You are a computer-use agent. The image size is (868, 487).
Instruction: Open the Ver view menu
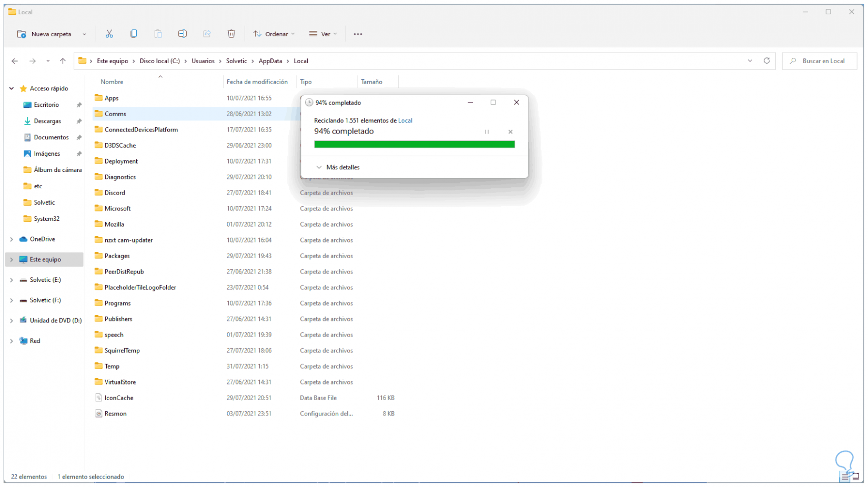click(x=323, y=34)
